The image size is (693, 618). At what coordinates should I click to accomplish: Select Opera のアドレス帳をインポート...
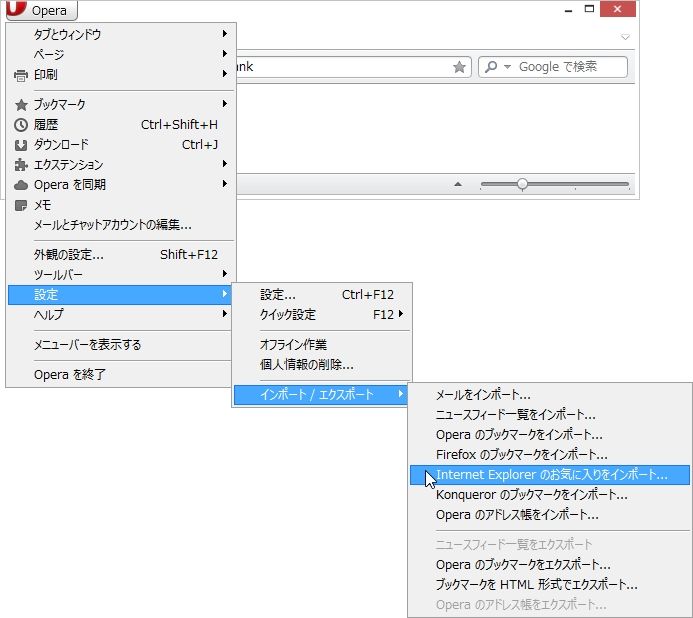point(550,515)
